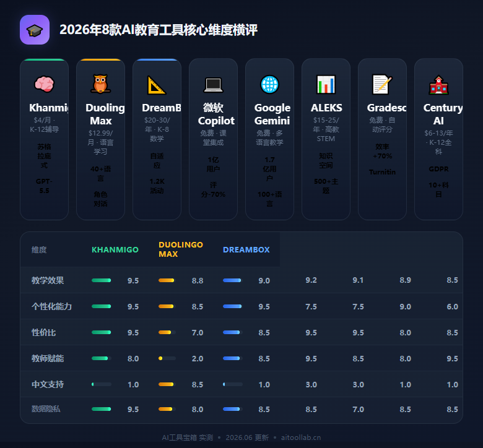Viewport: 483px width, 448px height.
Task: Click the brain icon on Khanmigo card
Action: point(44,84)
